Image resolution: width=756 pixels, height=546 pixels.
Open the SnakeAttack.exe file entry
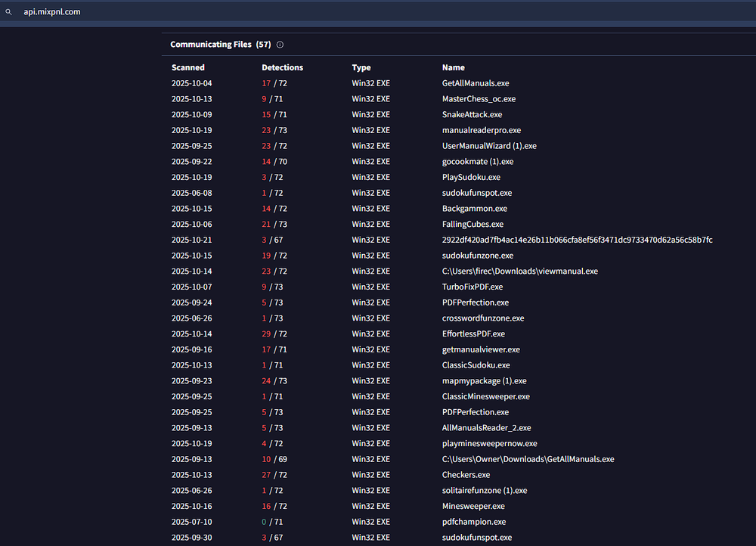point(472,115)
